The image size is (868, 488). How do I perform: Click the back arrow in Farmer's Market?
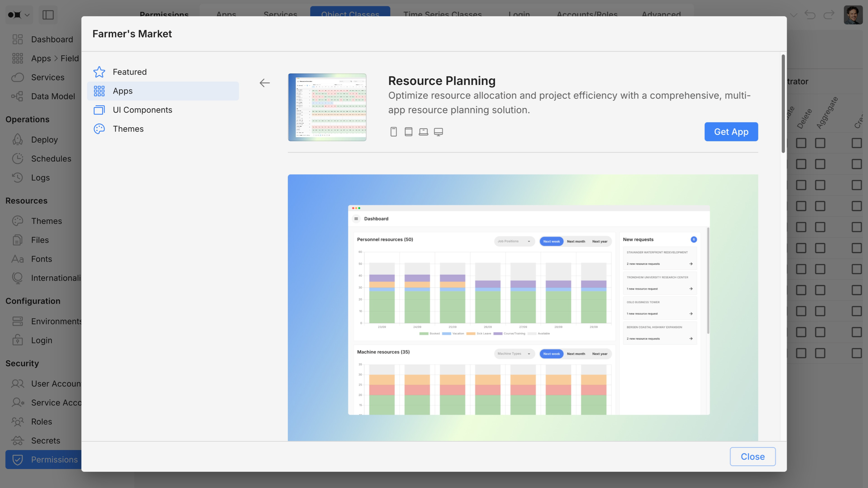tap(264, 83)
